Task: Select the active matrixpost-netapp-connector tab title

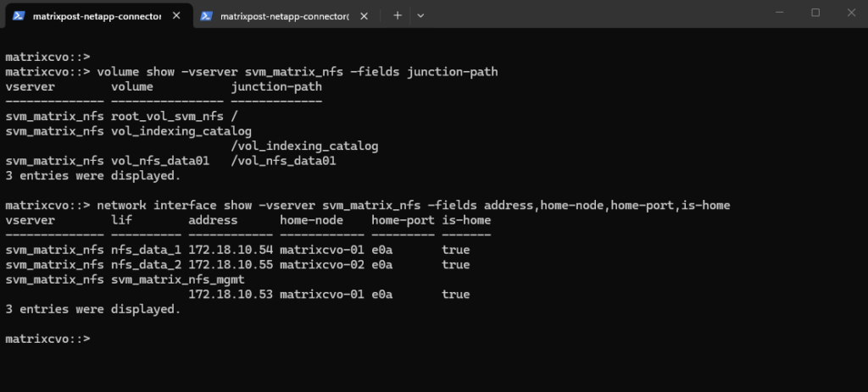Action: coord(97,15)
